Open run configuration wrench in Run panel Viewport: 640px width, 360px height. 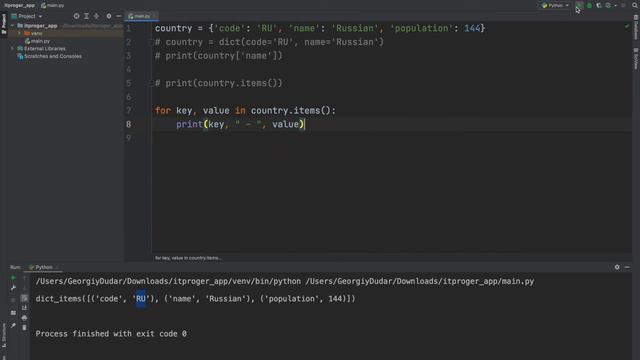click(x=13, y=288)
